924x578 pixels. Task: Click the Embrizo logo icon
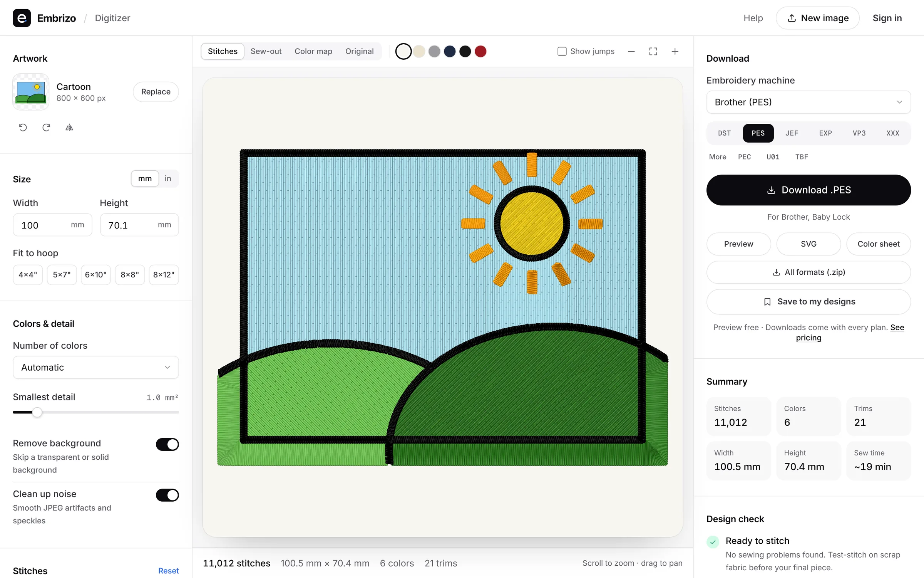pos(22,18)
